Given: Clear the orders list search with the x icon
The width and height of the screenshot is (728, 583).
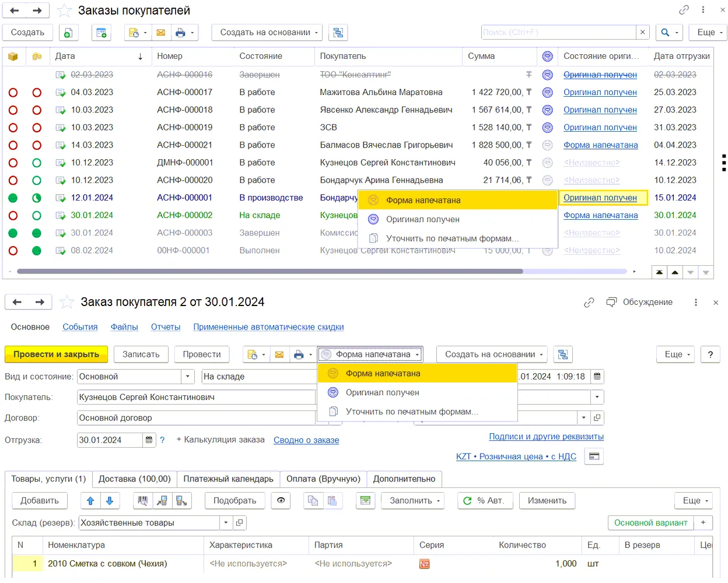Looking at the screenshot, I should point(643,32).
